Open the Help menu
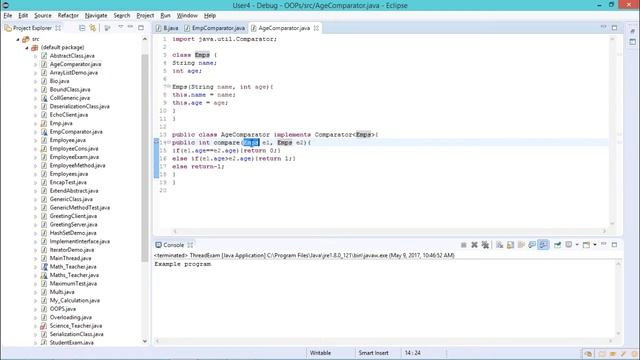This screenshot has height=360, width=640. pos(210,16)
